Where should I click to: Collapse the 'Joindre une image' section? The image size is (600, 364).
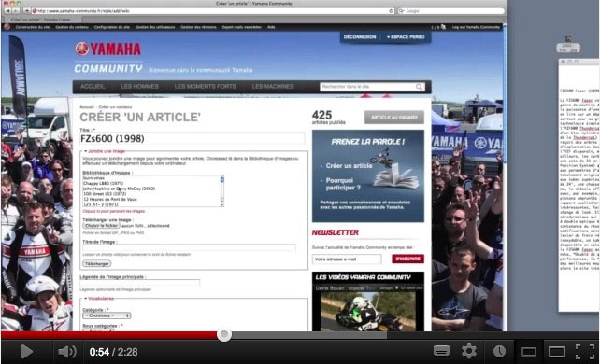[85, 151]
